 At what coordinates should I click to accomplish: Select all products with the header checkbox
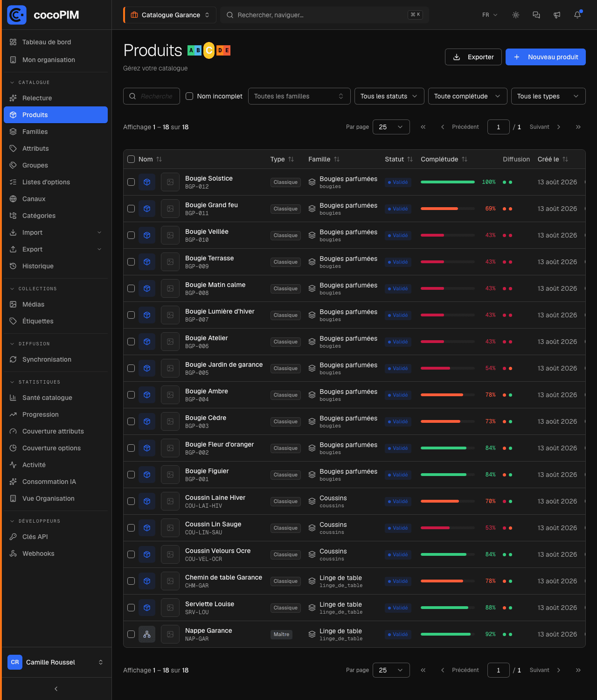[x=131, y=159]
